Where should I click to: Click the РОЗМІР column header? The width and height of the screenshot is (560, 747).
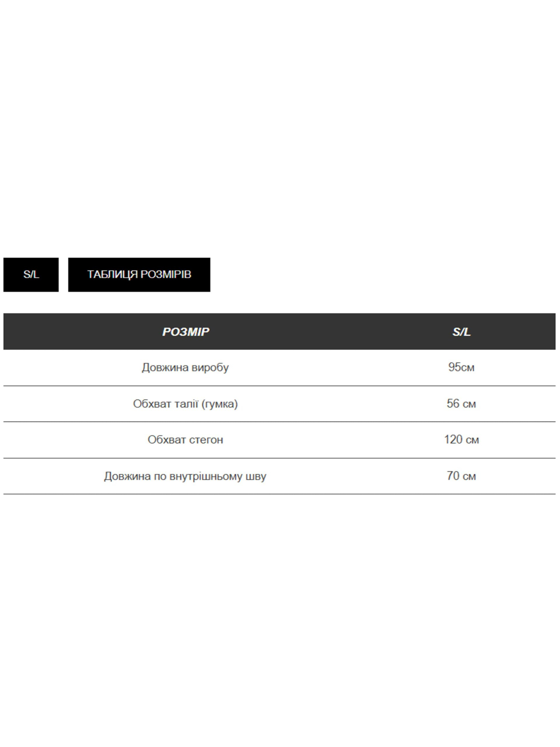click(185, 332)
